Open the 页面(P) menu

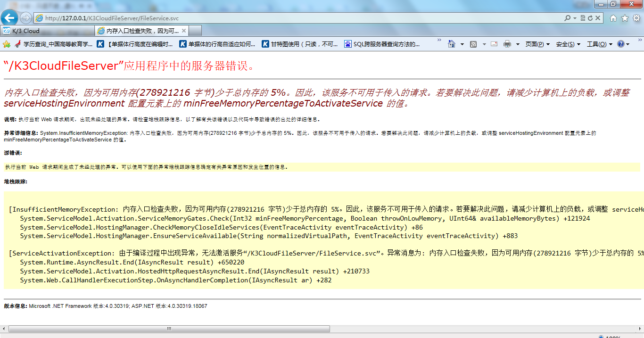[x=537, y=44]
